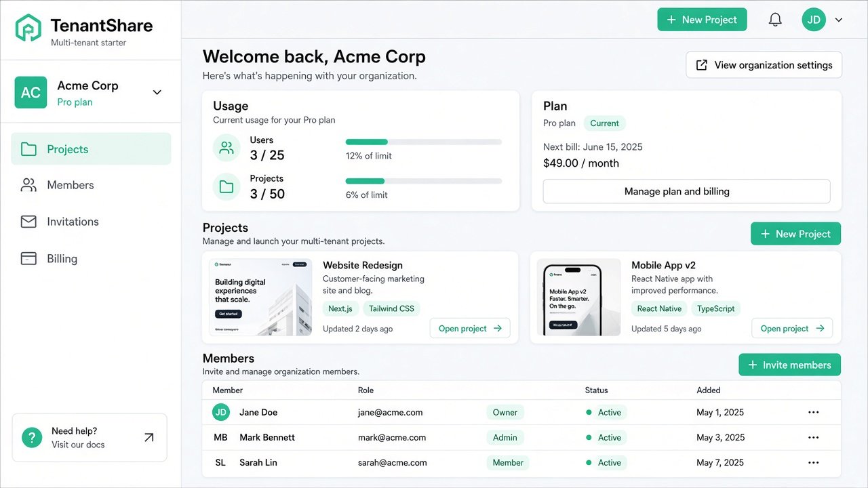
Task: Click the question mark help icon
Action: tap(32, 438)
